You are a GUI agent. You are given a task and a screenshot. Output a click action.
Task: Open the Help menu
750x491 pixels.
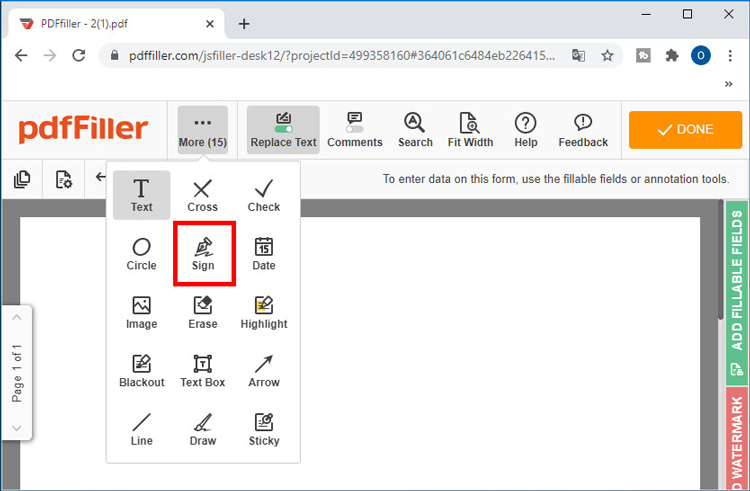[526, 130]
